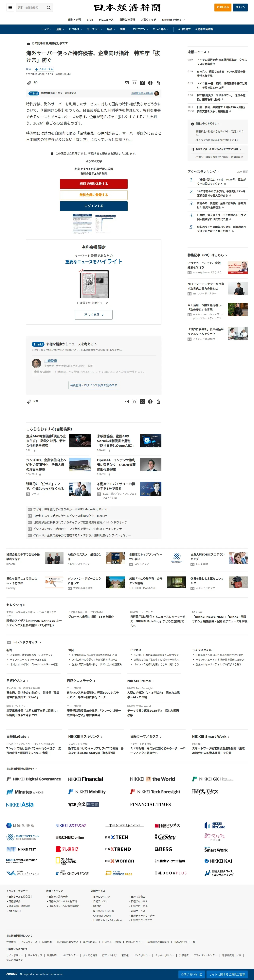Click the 詳しく見る button

point(94,315)
